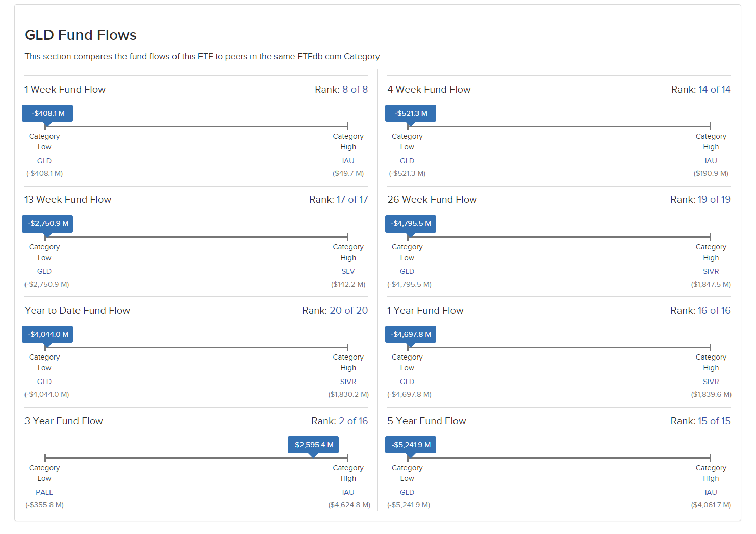756x534 pixels.
Task: Click GLD ticker under 1 Year Category Low
Action: 407,382
